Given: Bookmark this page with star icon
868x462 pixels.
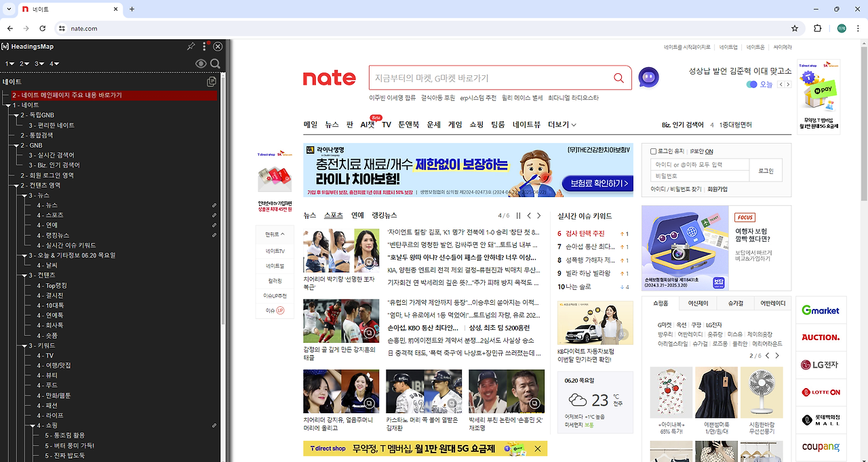Looking at the screenshot, I should coord(795,28).
